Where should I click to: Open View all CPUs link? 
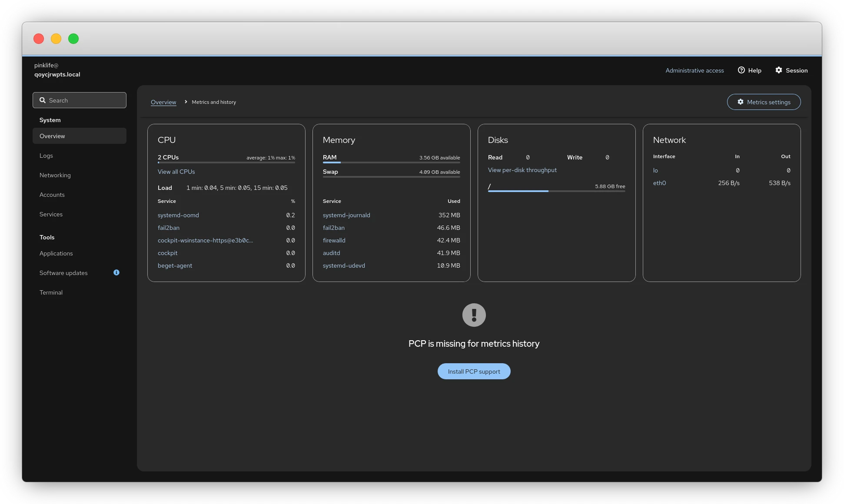176,172
